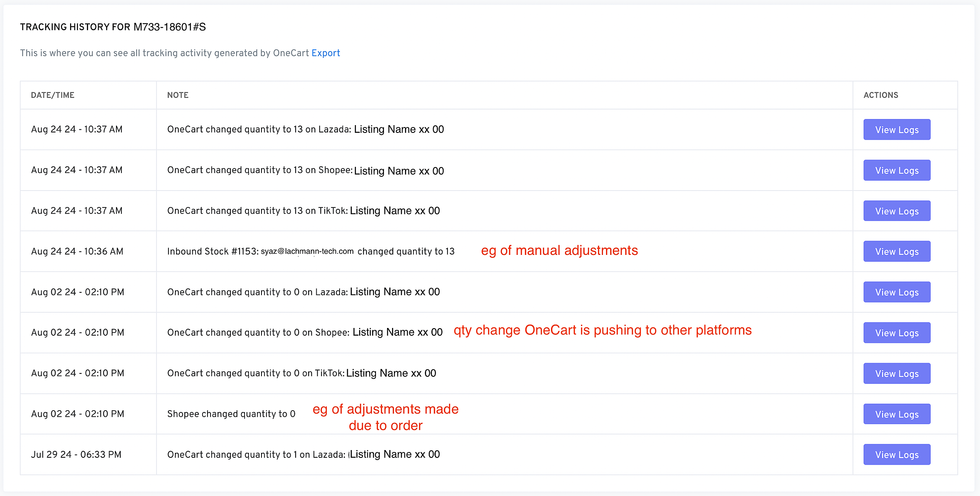
Task: View logs for TikTok quantity 13 change
Action: coord(897,211)
